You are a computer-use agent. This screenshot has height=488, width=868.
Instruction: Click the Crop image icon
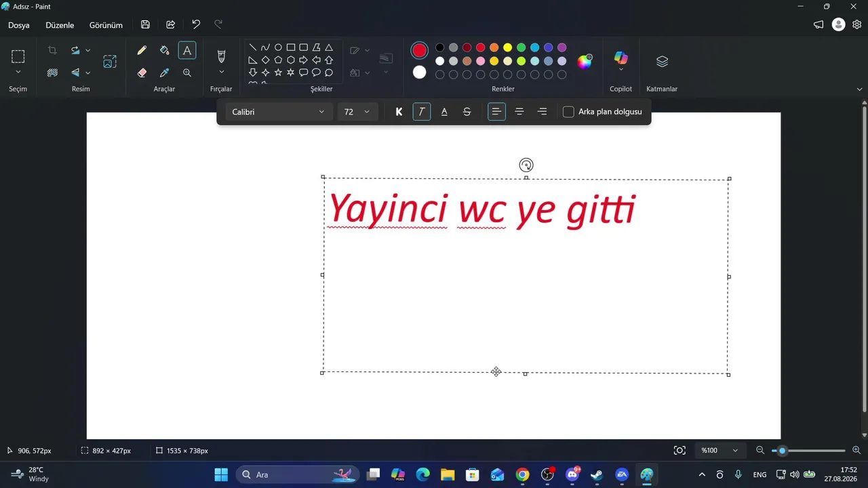(x=52, y=50)
